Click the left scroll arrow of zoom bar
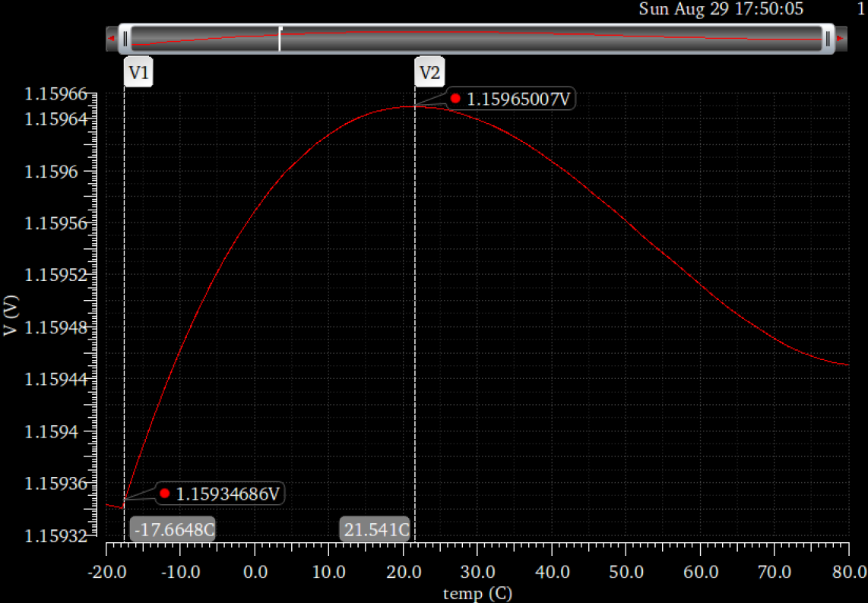Viewport: 868px width, 603px height. 111,39
